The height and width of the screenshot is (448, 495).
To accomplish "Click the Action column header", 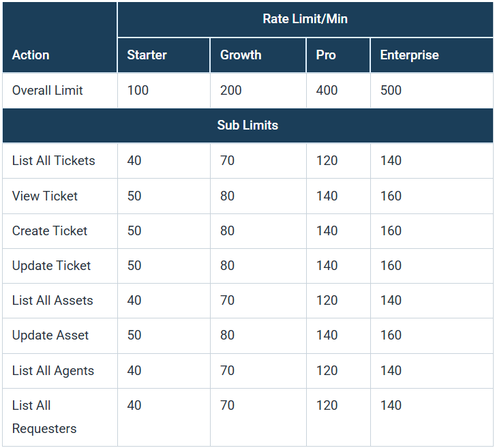I will click(x=31, y=55).
